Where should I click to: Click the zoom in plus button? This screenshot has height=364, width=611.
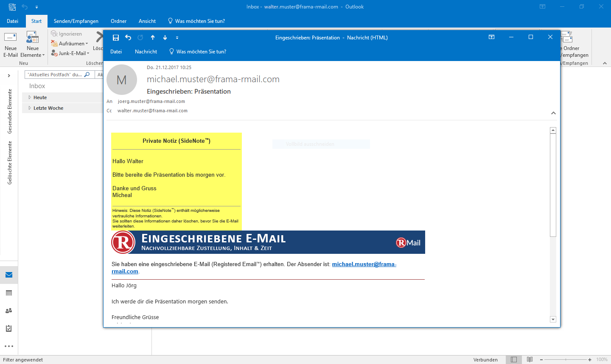590,360
